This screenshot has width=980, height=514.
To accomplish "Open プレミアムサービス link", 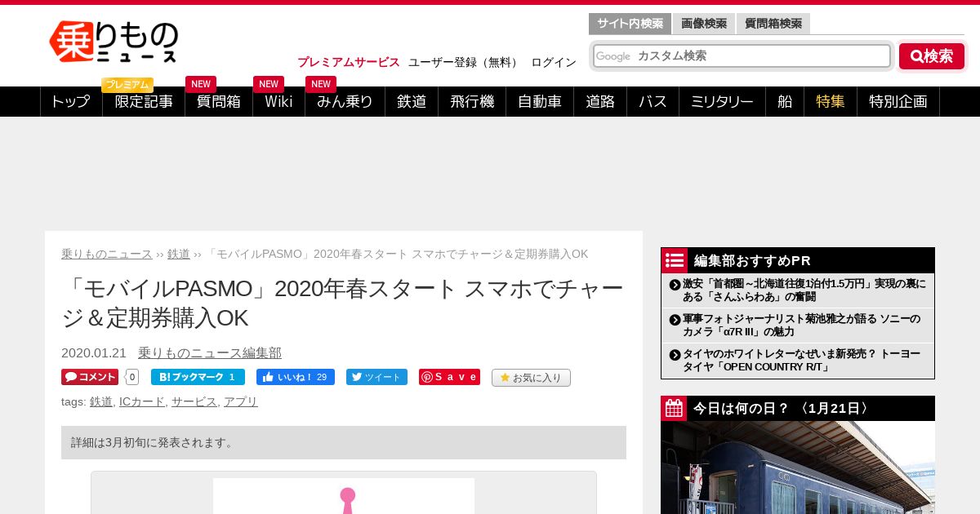I will click(x=349, y=62).
